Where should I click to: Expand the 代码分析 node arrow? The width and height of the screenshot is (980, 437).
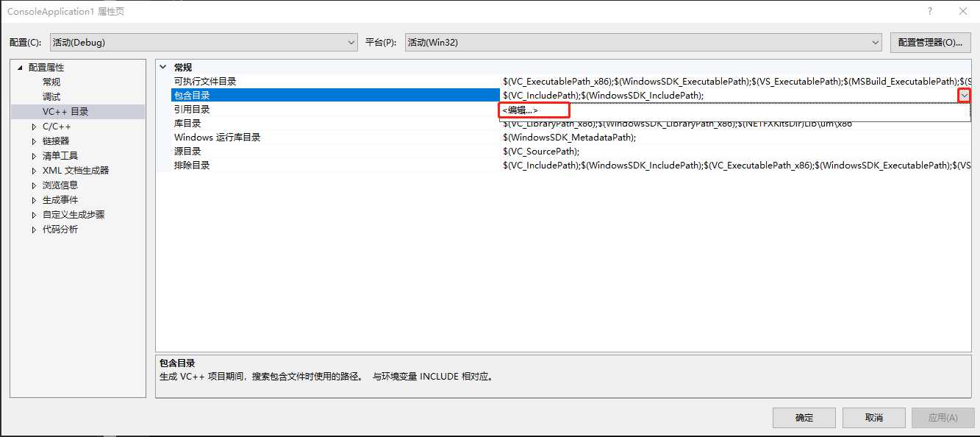point(34,230)
